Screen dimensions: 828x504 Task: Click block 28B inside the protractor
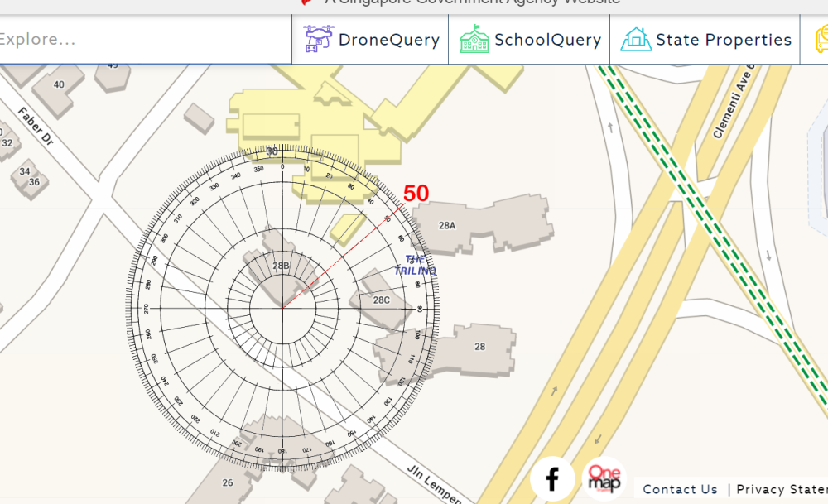[x=280, y=266]
